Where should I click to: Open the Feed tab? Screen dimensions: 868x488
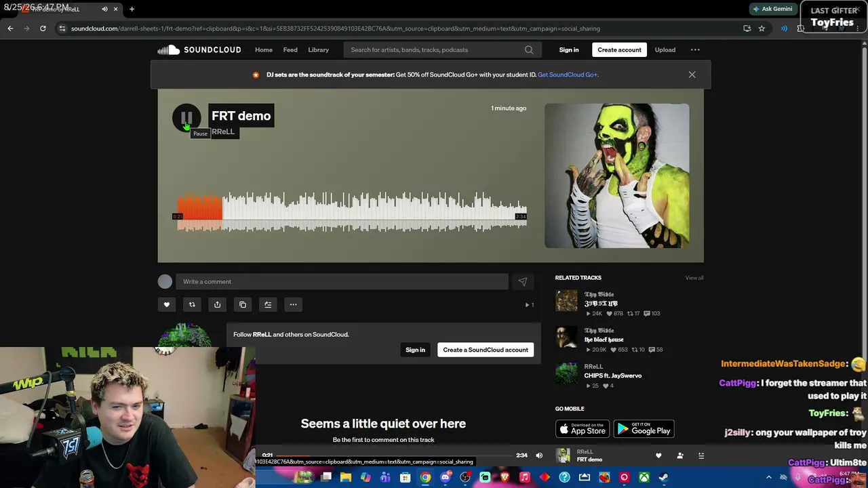click(x=290, y=49)
